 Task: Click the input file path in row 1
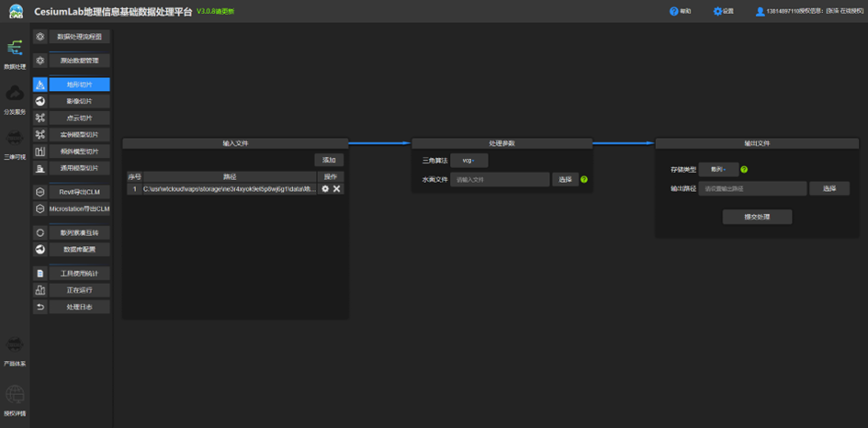[x=230, y=189]
